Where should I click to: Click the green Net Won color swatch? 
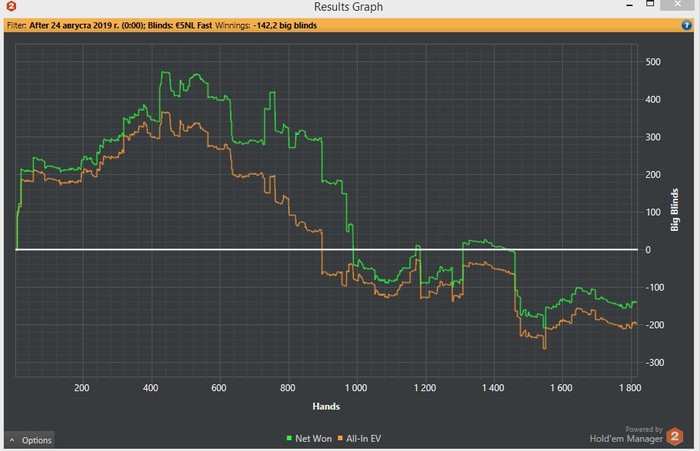289,438
